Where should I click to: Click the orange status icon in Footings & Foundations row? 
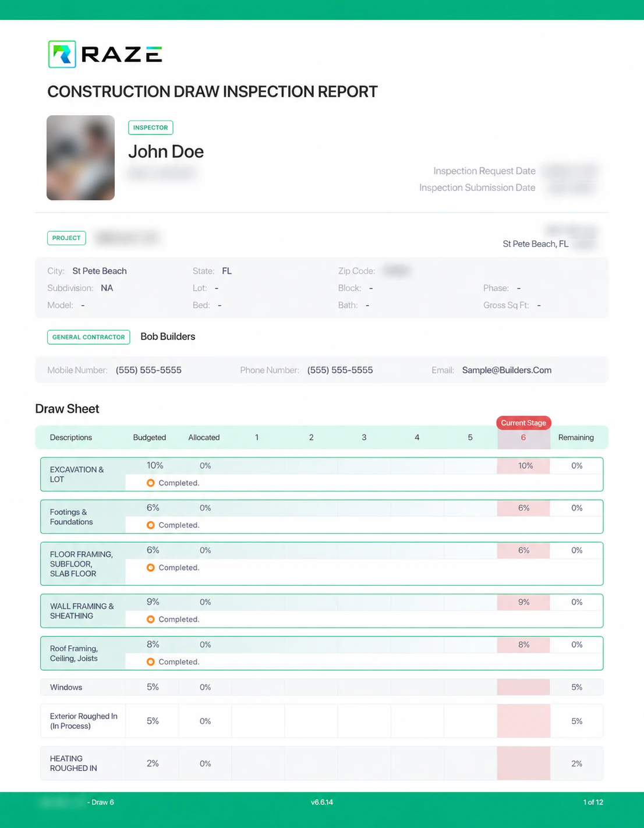pyautogui.click(x=151, y=525)
